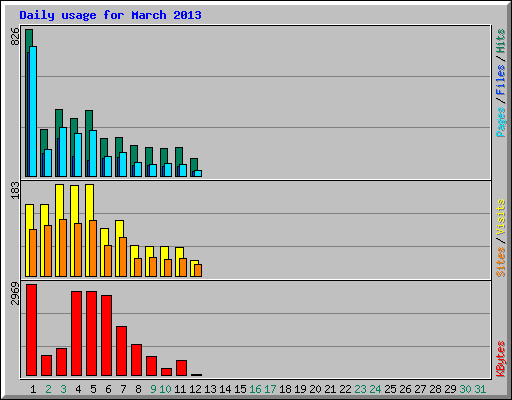Click day 13 on the x-axis

[210, 389]
